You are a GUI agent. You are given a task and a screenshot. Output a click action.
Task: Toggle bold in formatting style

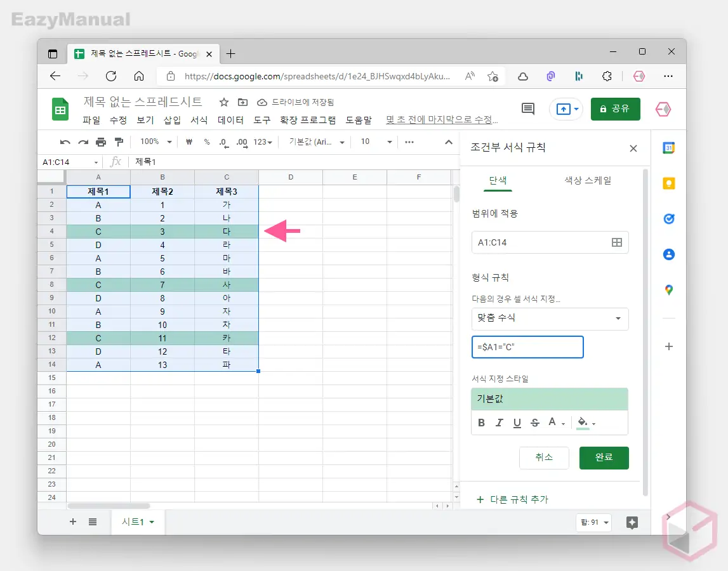click(x=482, y=423)
